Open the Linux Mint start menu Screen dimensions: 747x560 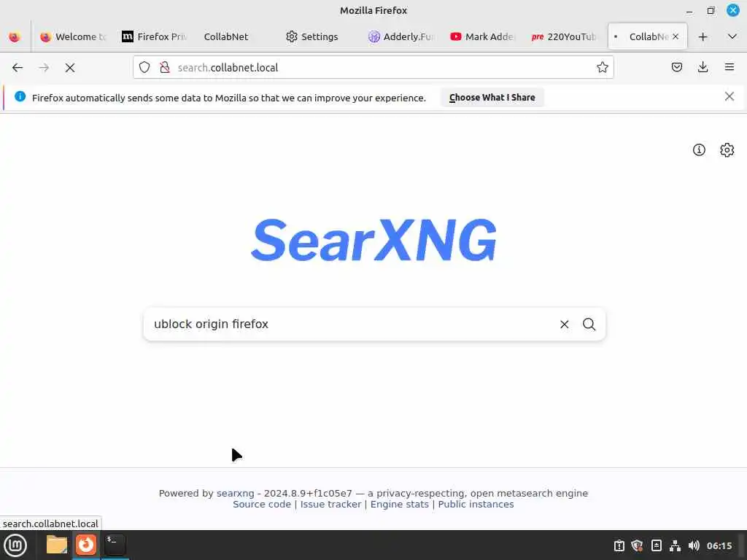pyautogui.click(x=15, y=545)
